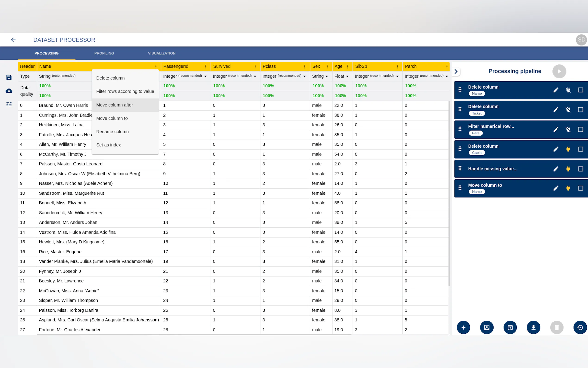Screen dimensions: 588x368
Task: Choose Rename column from context menu
Action: click(112, 132)
